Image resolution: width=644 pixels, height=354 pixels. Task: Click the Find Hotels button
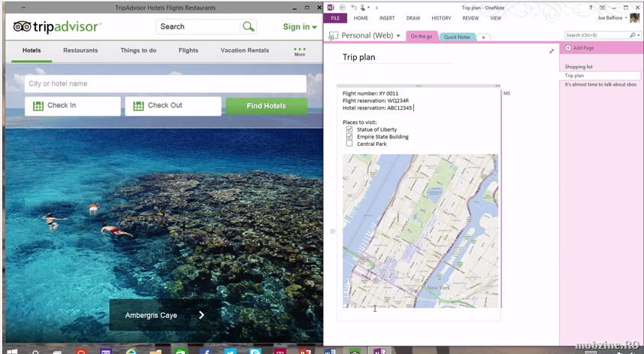click(267, 106)
